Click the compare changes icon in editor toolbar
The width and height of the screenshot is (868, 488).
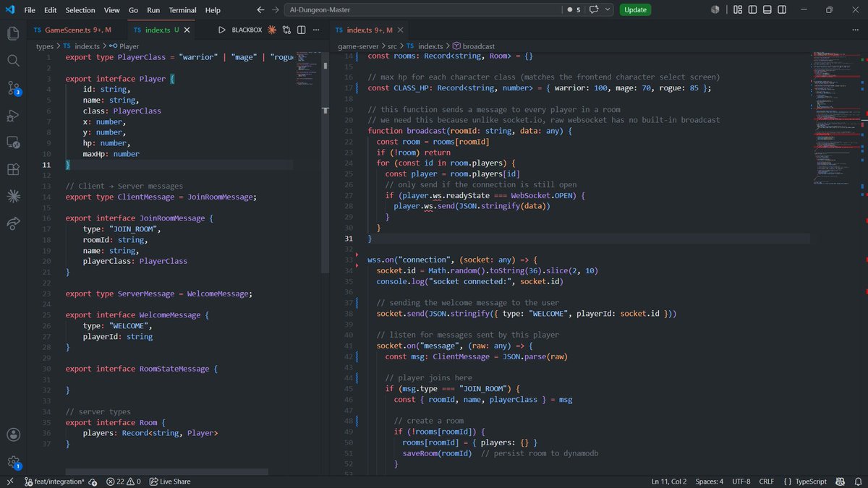click(286, 30)
